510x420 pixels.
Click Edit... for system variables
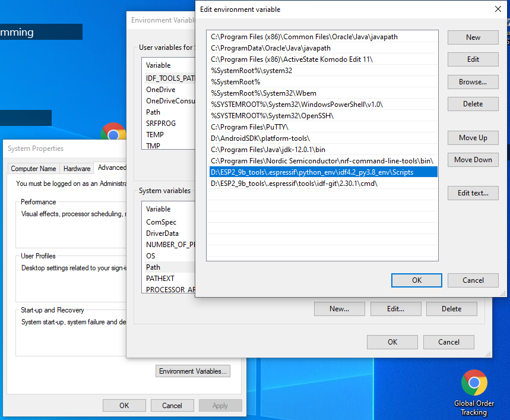[395, 309]
